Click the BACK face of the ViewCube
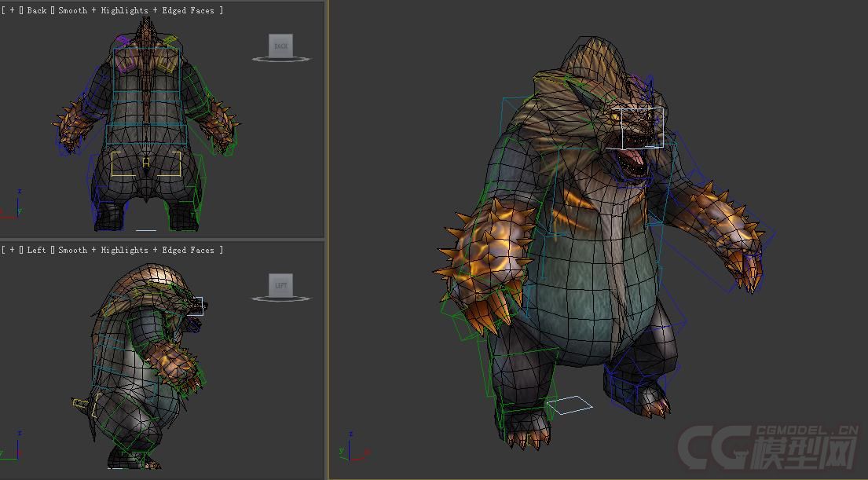 pyautogui.click(x=280, y=46)
